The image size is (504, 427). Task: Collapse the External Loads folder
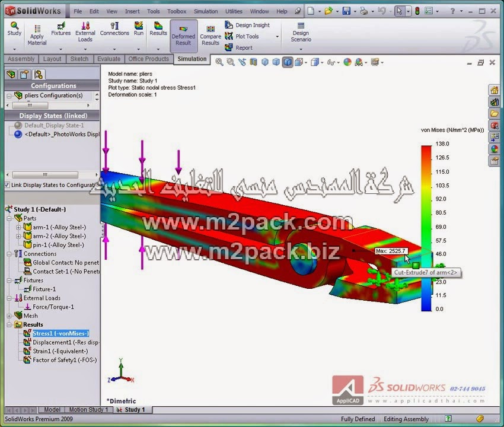(9, 298)
